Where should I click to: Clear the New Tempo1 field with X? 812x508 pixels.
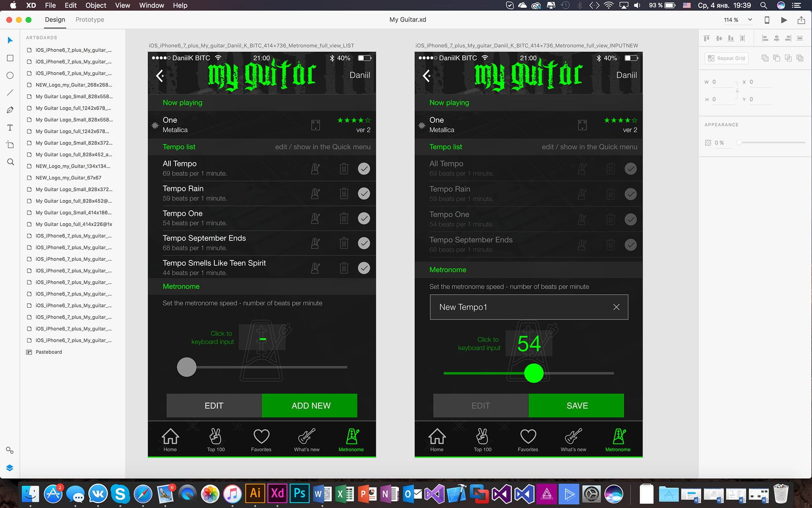(616, 307)
